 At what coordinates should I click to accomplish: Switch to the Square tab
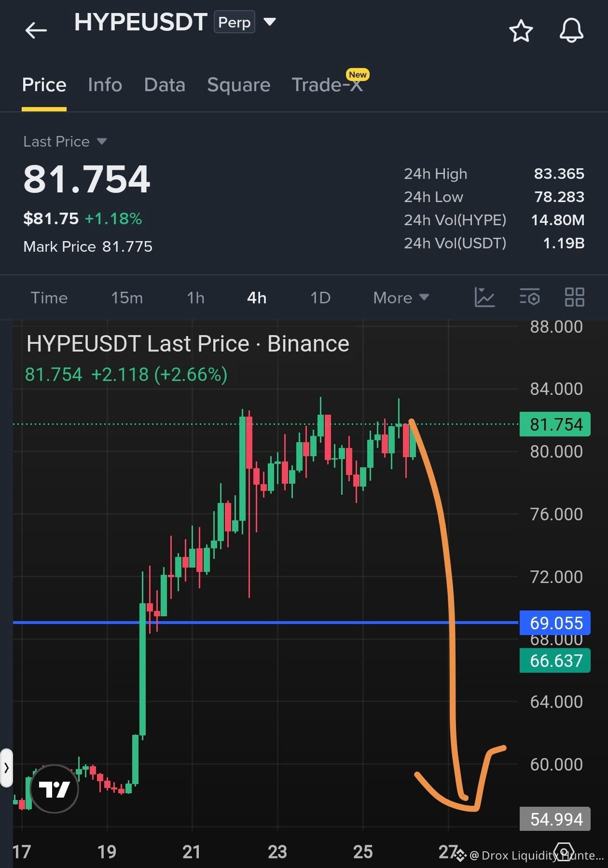click(x=238, y=85)
